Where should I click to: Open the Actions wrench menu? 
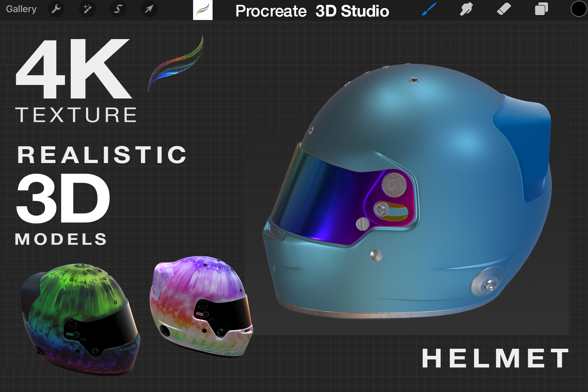tap(56, 9)
